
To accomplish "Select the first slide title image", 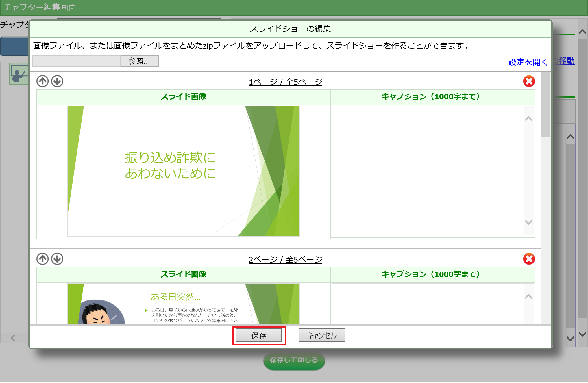I will (184, 171).
